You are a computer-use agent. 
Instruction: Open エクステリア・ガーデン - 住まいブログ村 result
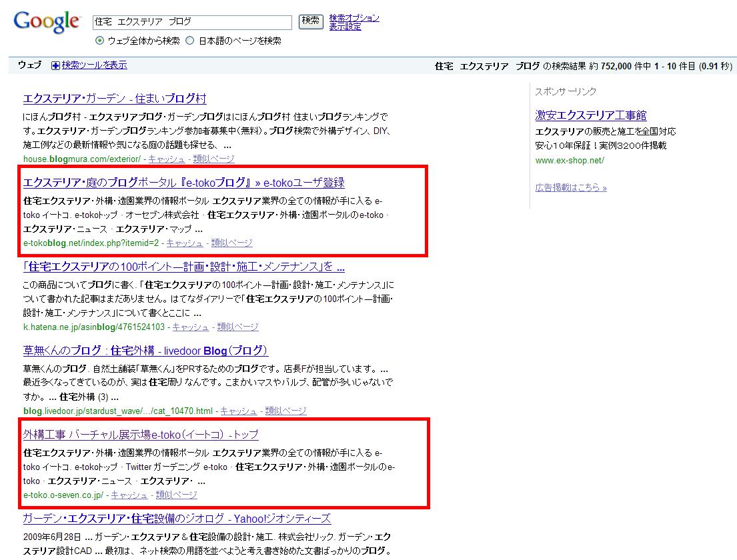tap(115, 99)
